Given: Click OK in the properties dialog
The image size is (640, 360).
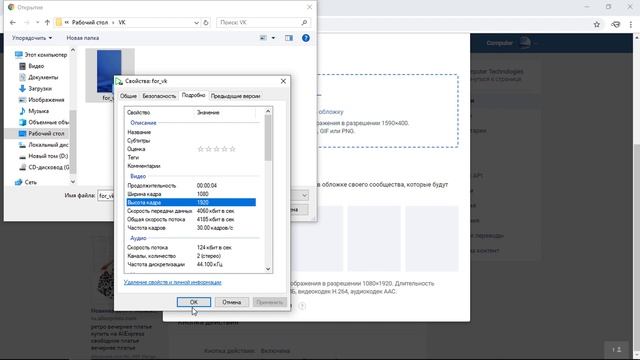Looking at the screenshot, I should 194,302.
